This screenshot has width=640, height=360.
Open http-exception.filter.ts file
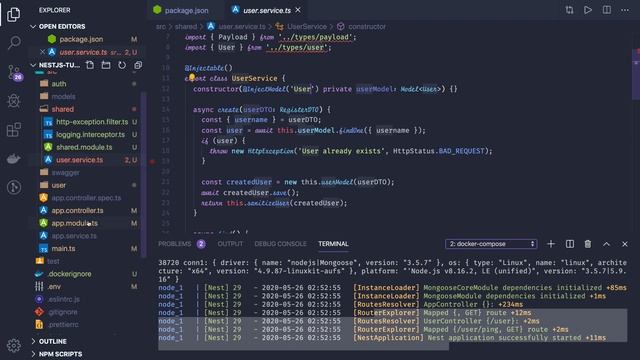pyautogui.click(x=92, y=122)
